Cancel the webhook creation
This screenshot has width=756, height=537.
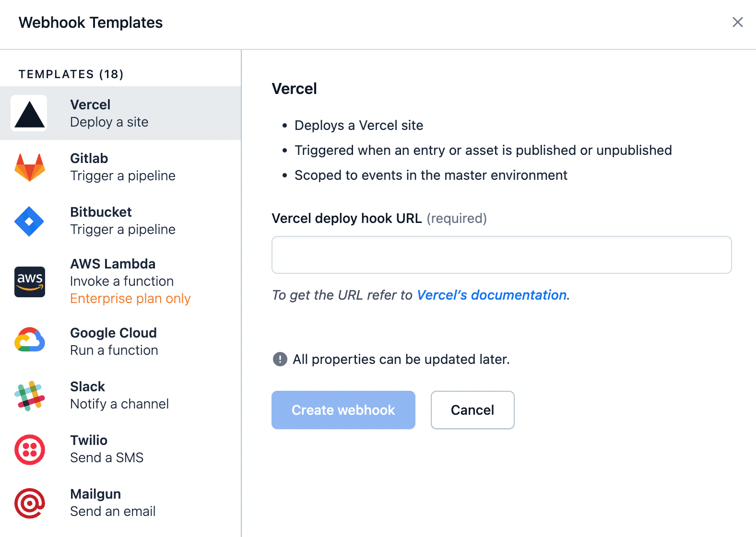click(472, 410)
